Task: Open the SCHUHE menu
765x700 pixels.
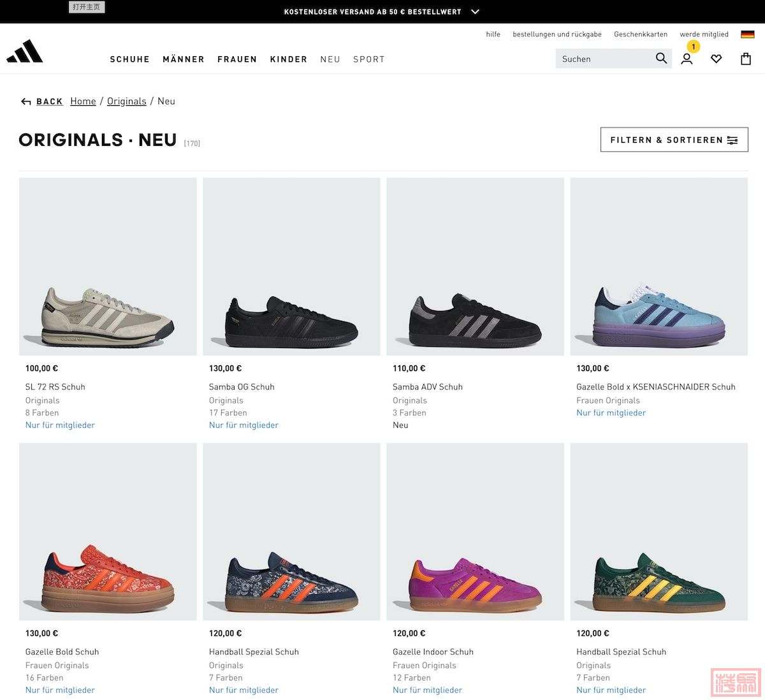Action: (x=130, y=59)
